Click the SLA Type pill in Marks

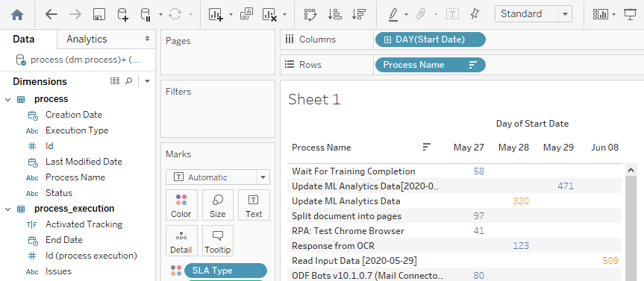click(225, 271)
